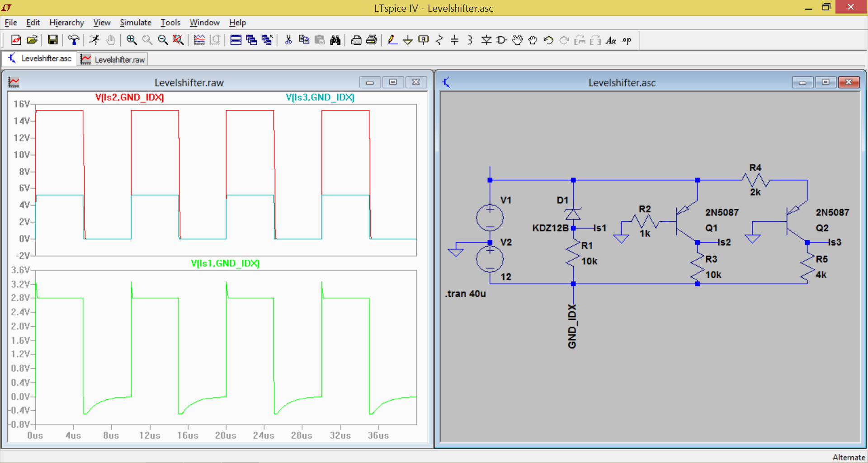Open the Hierarchy menu
The height and width of the screenshot is (463, 868).
66,23
